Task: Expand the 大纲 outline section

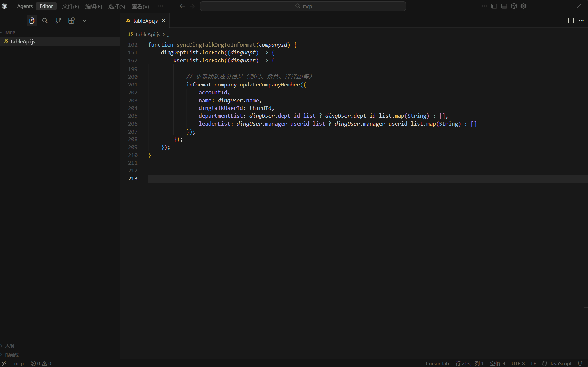Action: tap(10, 346)
